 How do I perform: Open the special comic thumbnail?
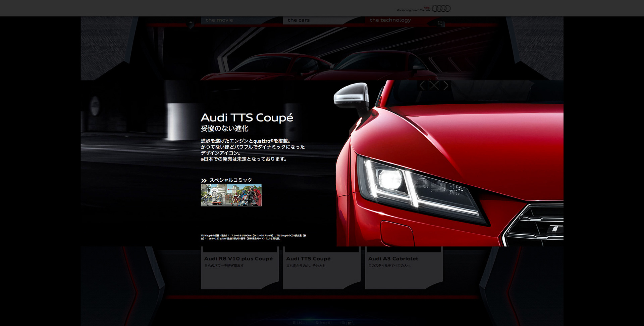click(231, 195)
